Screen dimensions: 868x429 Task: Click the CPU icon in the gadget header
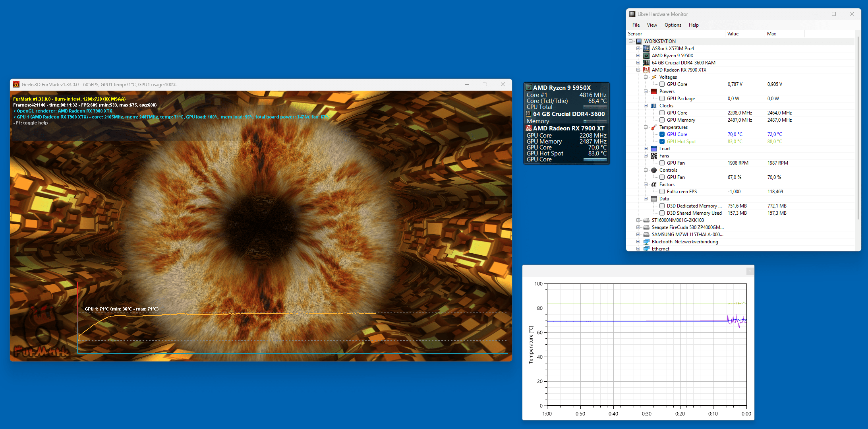tap(529, 87)
